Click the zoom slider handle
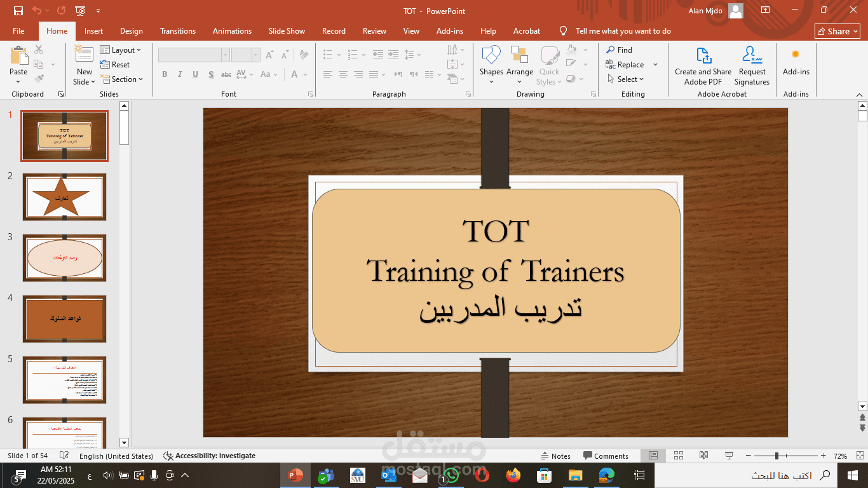 776,456
